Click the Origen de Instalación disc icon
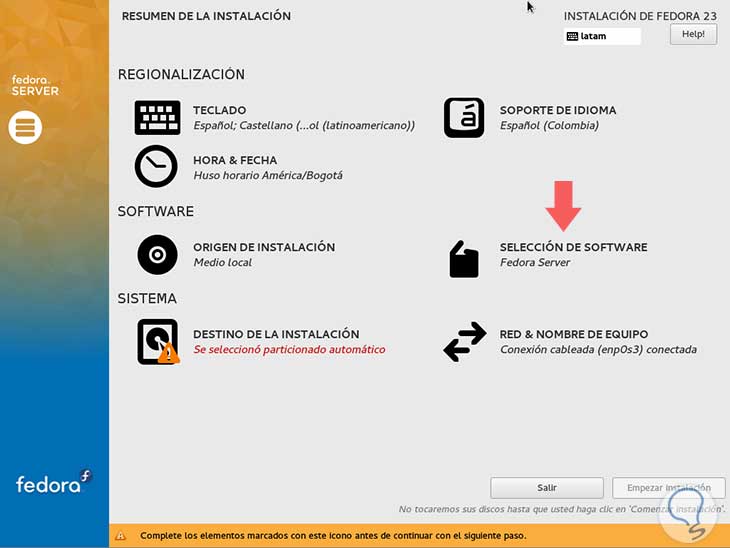 coord(157,255)
